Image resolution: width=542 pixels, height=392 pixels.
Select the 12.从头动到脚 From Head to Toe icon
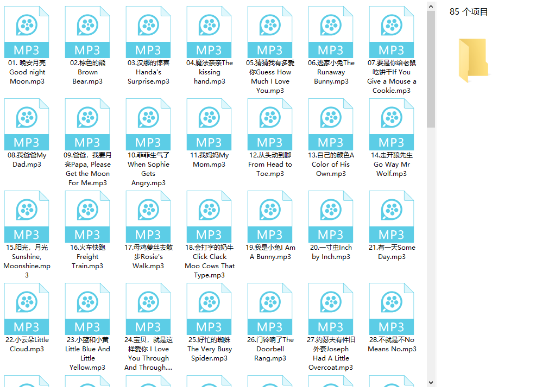(x=270, y=124)
